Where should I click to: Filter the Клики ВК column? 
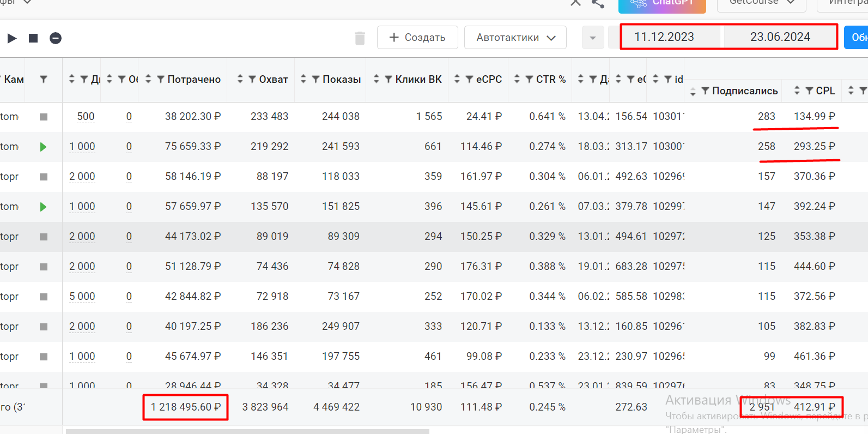point(389,80)
